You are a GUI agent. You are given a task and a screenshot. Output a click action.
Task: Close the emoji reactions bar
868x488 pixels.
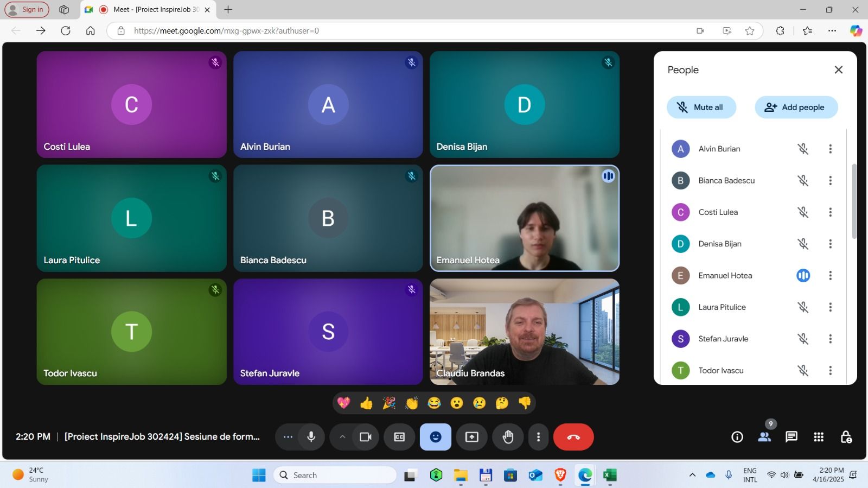[436, 437]
